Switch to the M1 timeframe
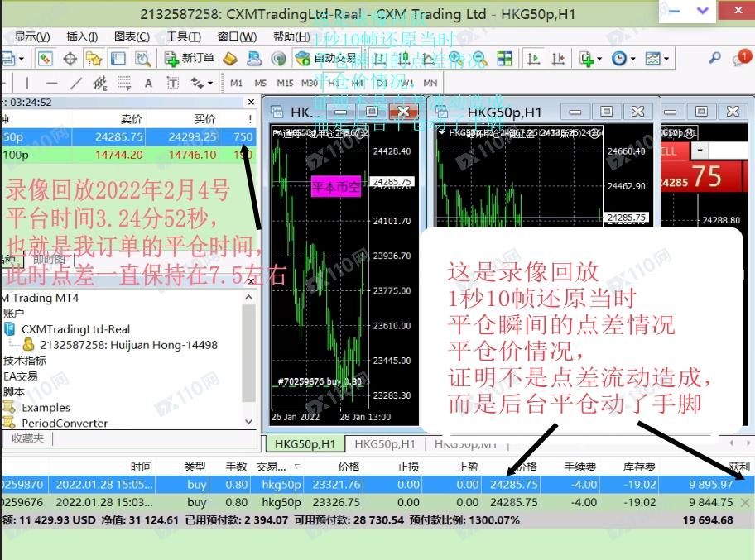This screenshot has height=560, width=755. [x=236, y=84]
